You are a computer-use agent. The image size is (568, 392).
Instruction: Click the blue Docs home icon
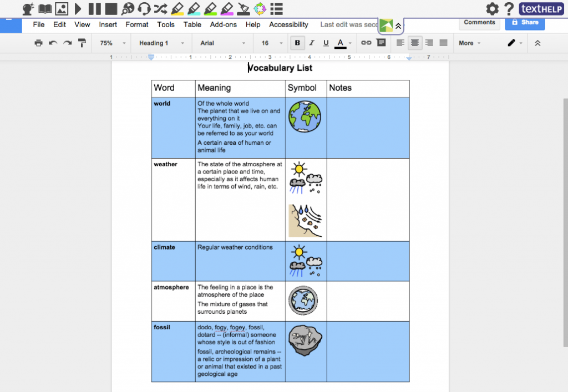[11, 26]
